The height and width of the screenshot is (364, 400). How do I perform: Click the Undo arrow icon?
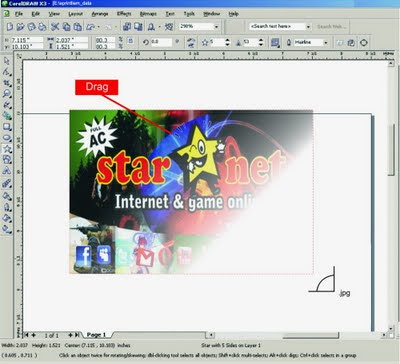(91, 26)
